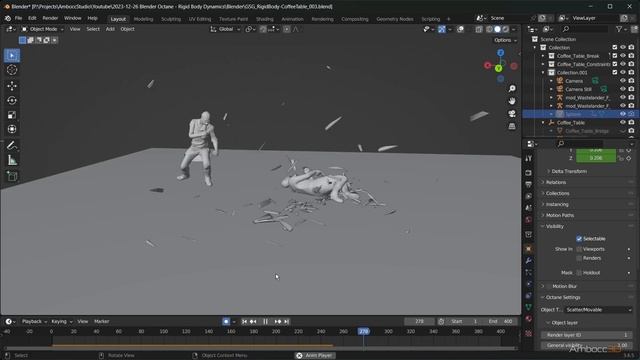Image resolution: width=640 pixels, height=360 pixels.
Task: Activate the Scale tool
Action: [12, 115]
